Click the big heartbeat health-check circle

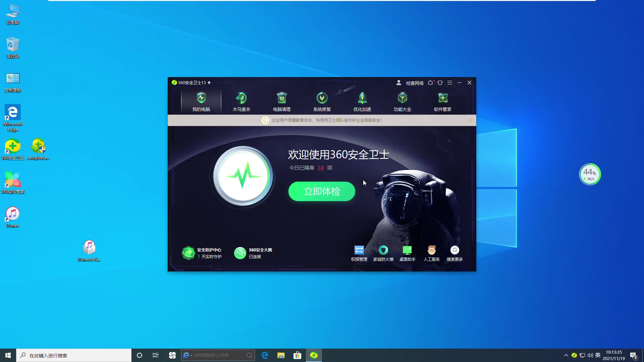tap(243, 176)
